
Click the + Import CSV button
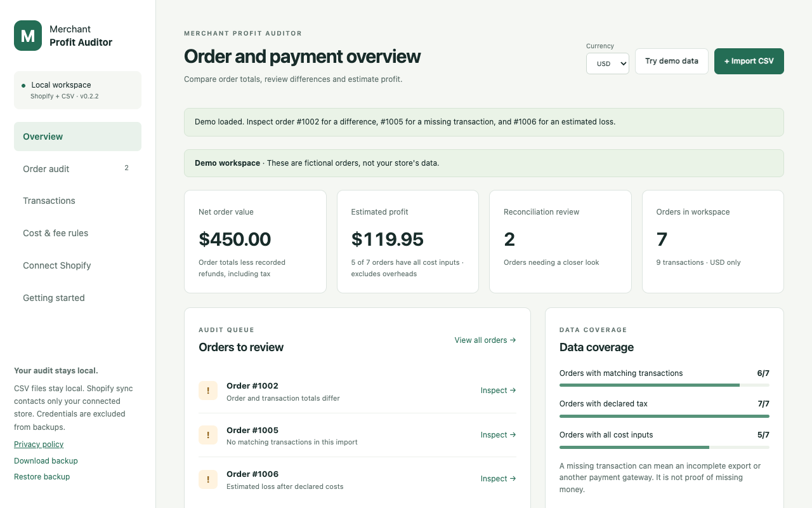coord(749,61)
